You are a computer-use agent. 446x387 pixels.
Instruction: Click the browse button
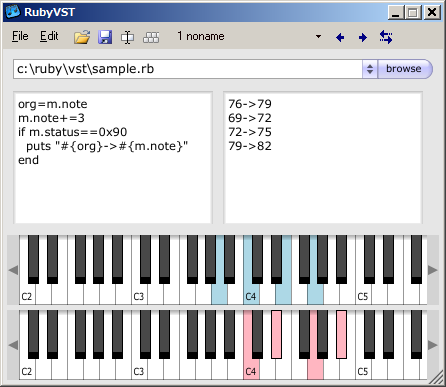[405, 69]
